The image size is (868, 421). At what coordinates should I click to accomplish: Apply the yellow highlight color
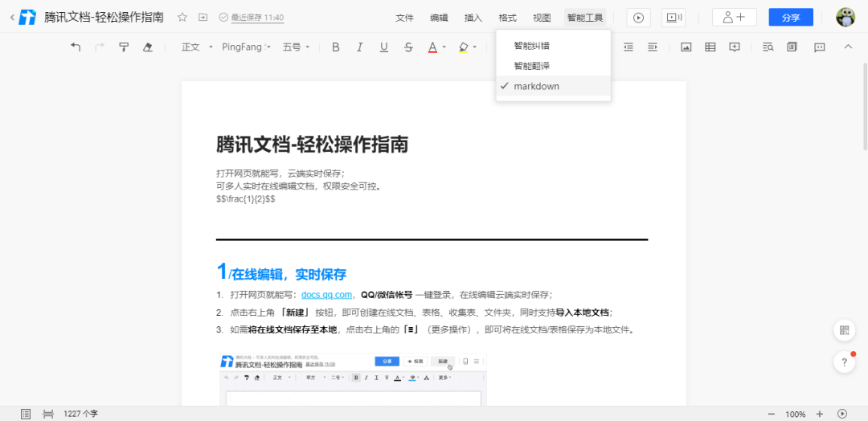[464, 47]
